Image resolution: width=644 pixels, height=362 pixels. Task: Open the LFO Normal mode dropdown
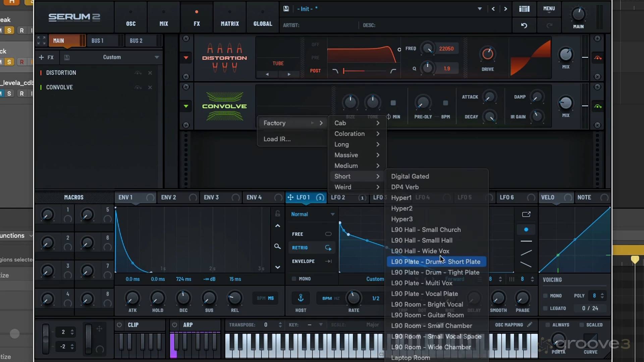[x=313, y=214]
